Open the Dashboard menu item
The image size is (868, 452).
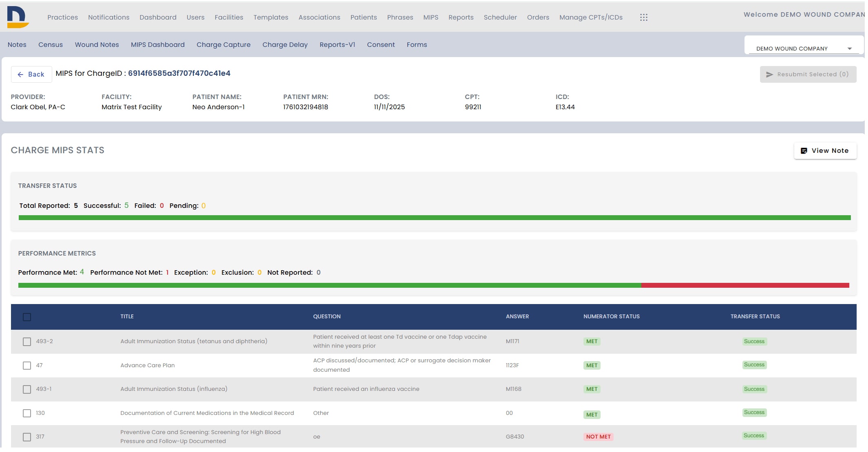coord(158,17)
